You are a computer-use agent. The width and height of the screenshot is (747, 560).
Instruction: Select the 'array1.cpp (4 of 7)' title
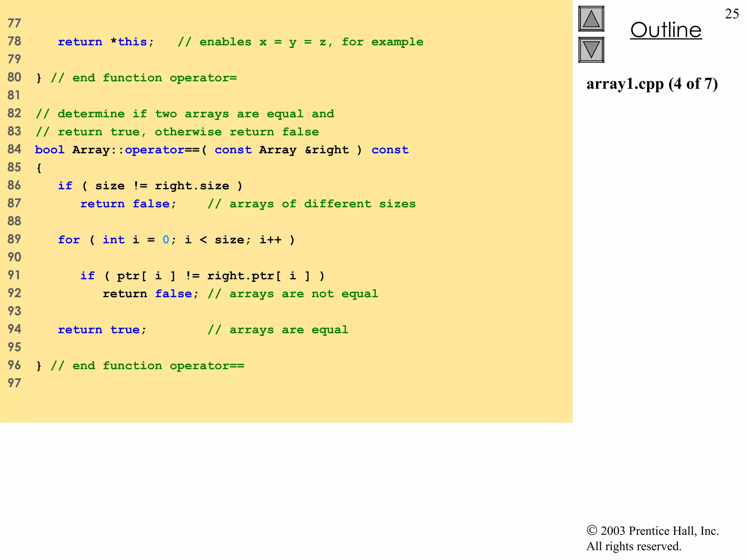point(652,83)
